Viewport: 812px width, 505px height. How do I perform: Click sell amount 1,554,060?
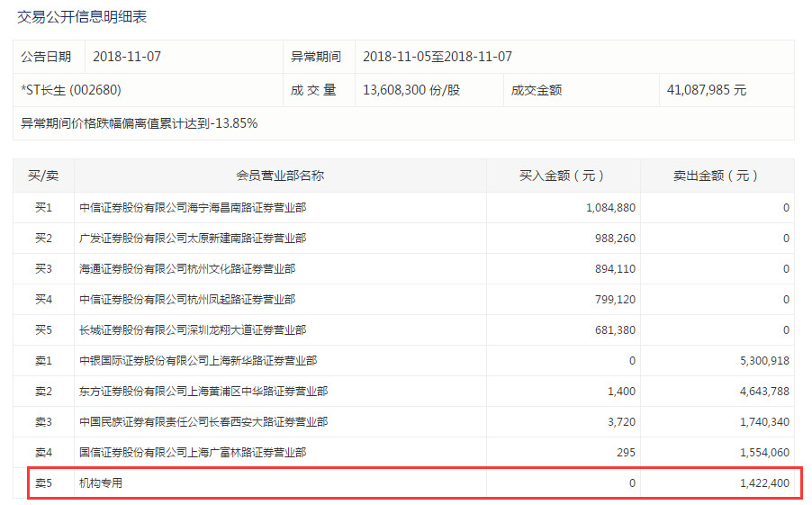[764, 452]
